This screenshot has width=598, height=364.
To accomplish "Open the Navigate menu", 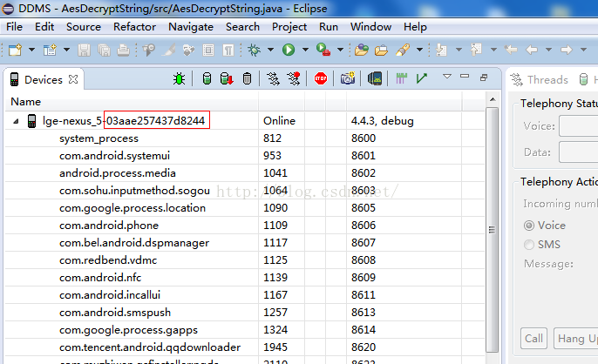I will (191, 27).
